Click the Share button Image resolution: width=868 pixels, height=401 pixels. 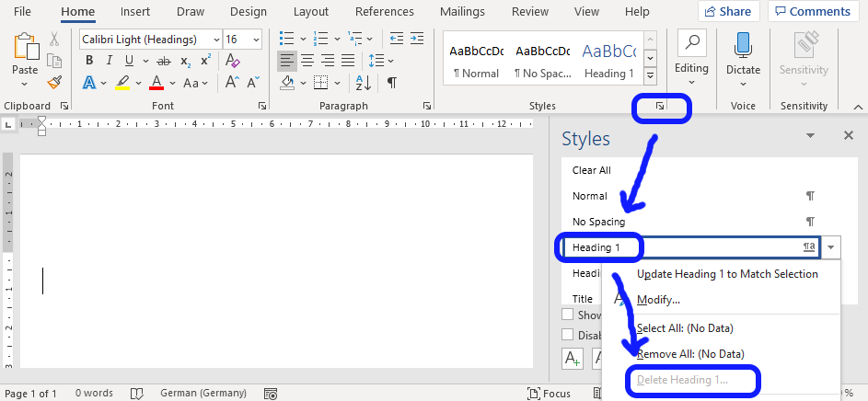728,11
